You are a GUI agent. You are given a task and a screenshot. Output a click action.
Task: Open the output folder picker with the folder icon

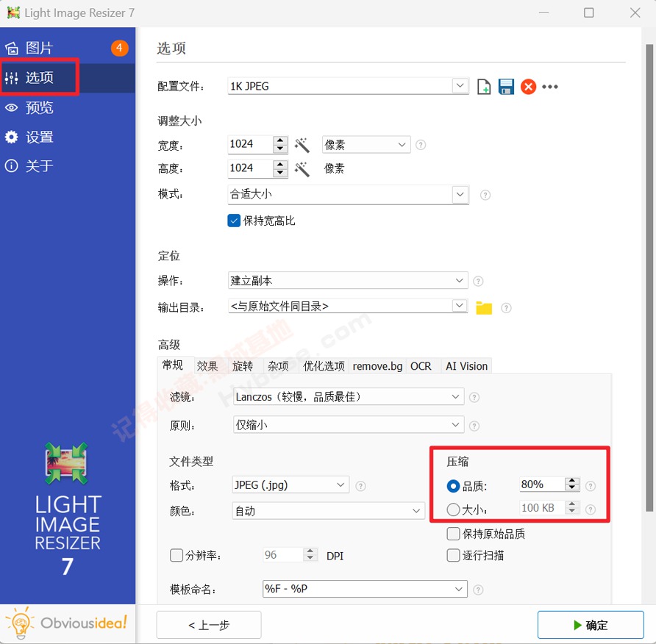click(x=484, y=308)
